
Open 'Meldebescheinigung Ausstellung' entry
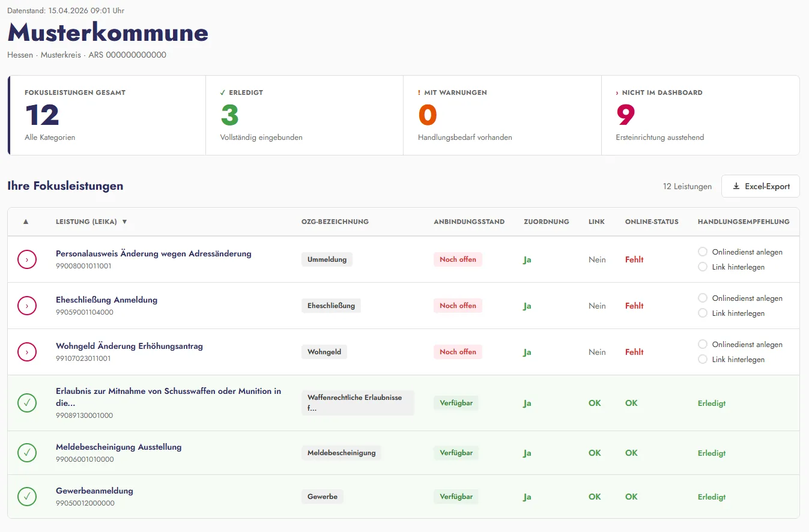click(x=118, y=447)
